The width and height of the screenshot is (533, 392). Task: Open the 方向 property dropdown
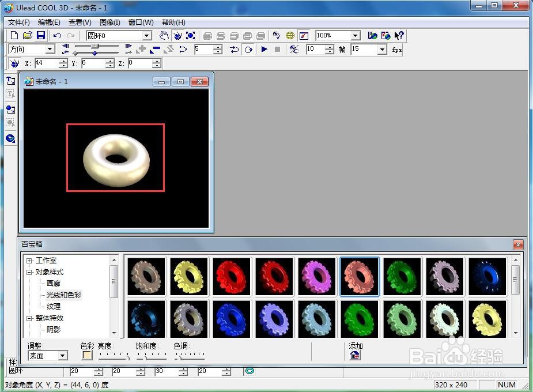coord(50,50)
